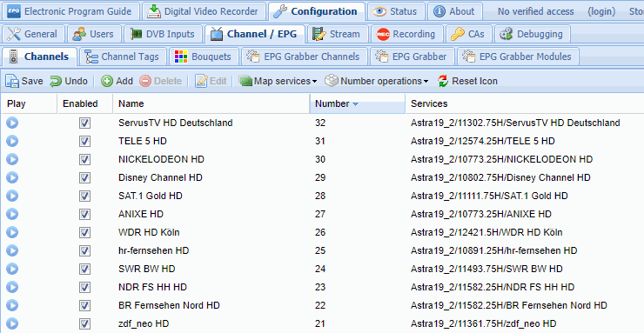Uncheck Enabled for hr-fernsehen HD
Image resolution: width=644 pixels, height=333 pixels.
tap(85, 250)
